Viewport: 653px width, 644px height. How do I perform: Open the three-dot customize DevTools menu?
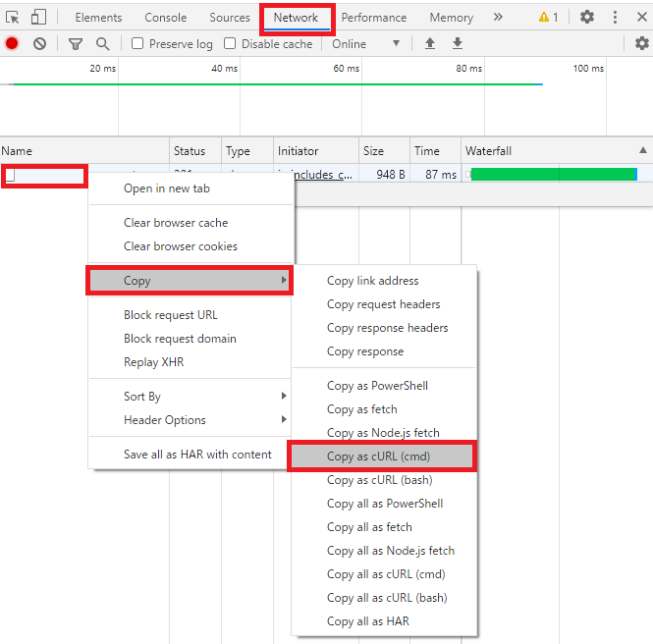click(x=615, y=17)
